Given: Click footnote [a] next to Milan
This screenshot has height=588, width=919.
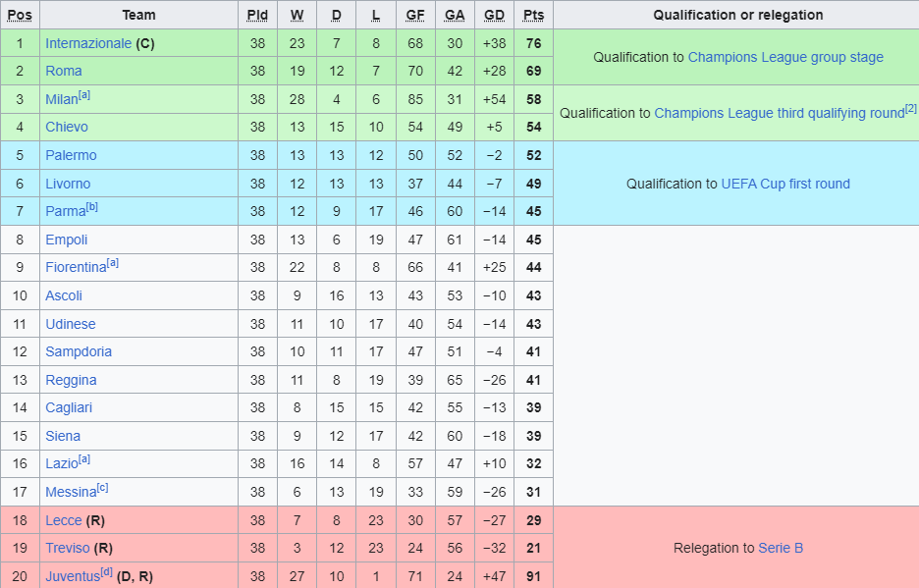Looking at the screenshot, I should tap(84, 95).
